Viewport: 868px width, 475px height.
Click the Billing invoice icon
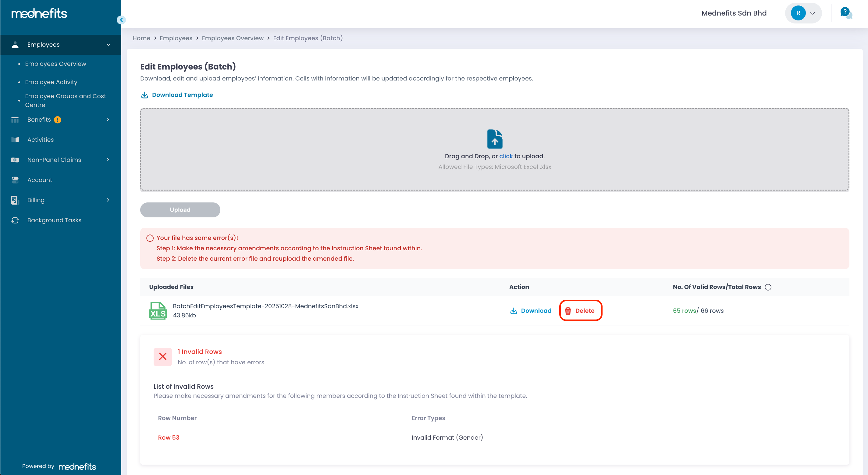[x=15, y=200]
